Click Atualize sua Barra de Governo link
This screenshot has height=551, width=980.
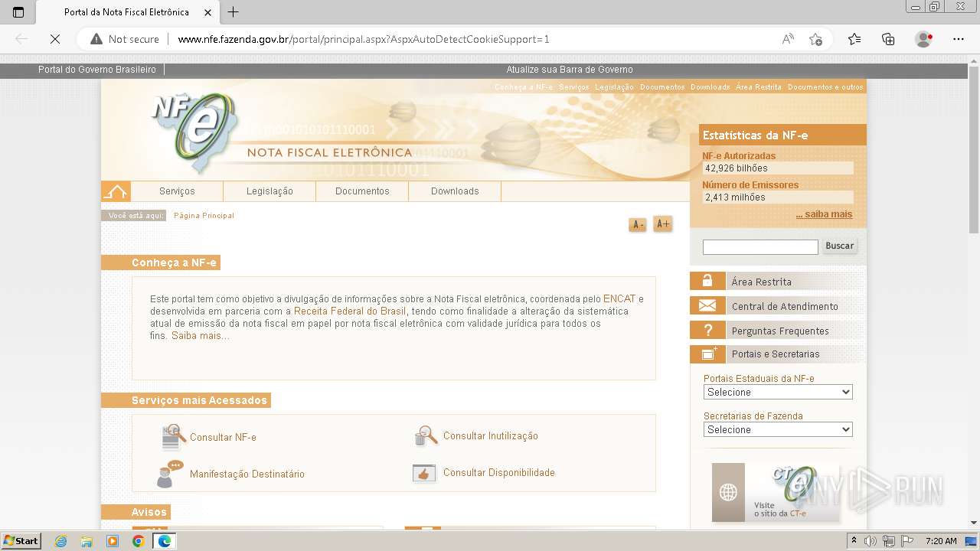point(570,70)
